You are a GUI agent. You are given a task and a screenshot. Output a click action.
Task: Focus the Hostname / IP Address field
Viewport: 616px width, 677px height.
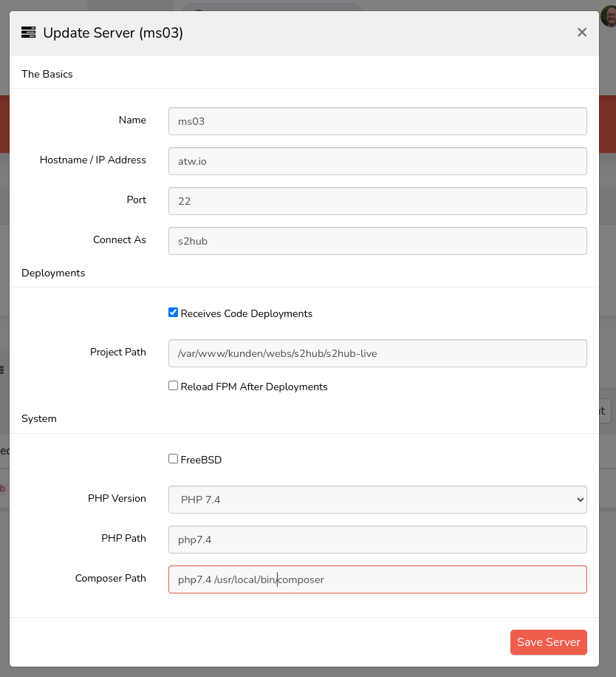[x=377, y=161]
